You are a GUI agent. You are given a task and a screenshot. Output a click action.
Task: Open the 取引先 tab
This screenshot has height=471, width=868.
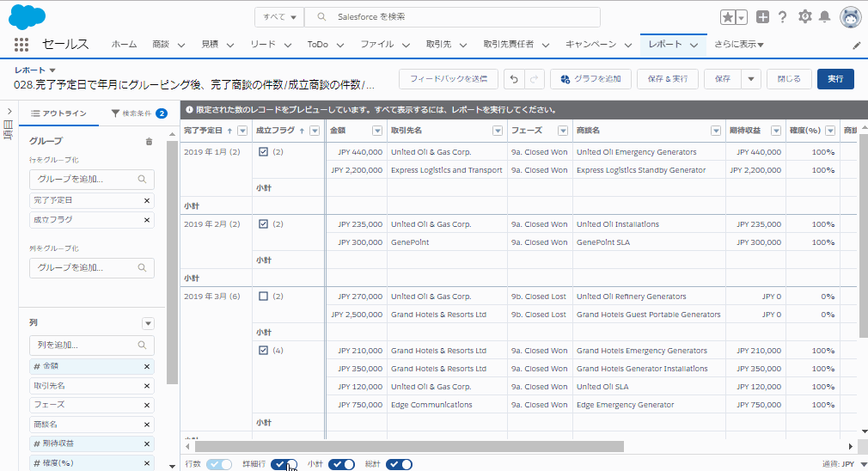[438, 45]
